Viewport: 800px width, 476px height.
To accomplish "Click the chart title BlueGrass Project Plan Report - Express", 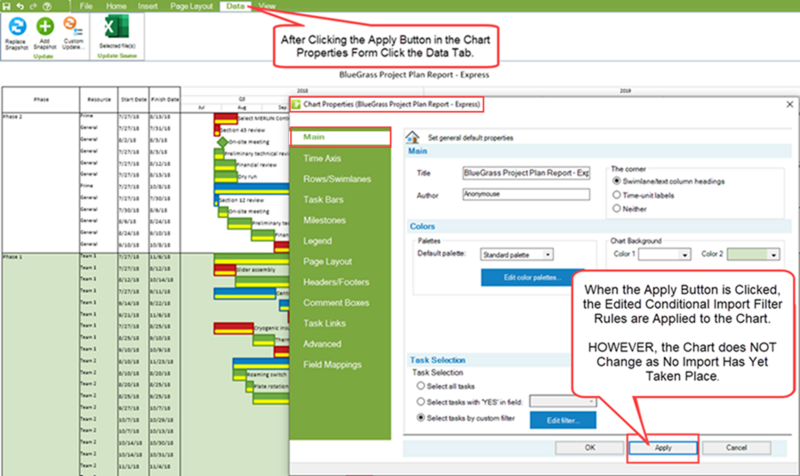I will (414, 74).
